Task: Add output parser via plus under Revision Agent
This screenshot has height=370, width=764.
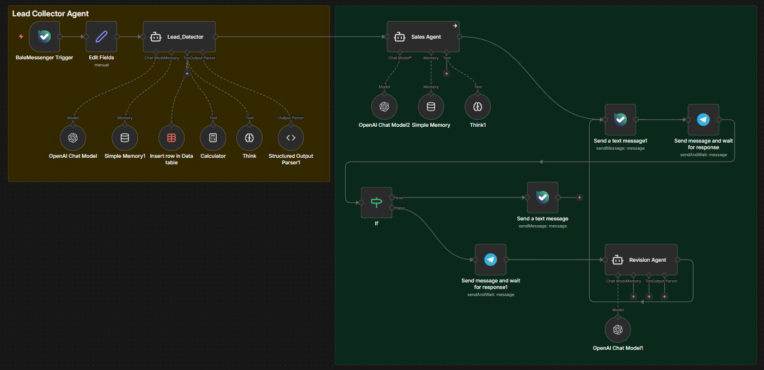Action: (x=664, y=296)
